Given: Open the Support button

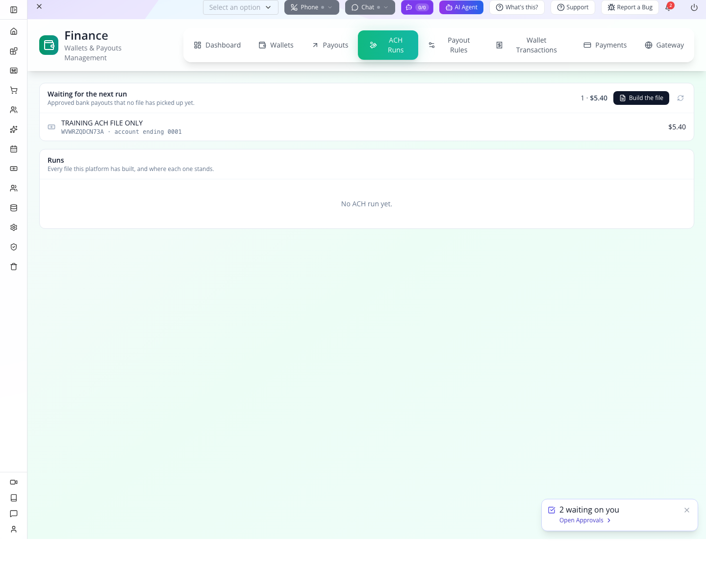Looking at the screenshot, I should tap(573, 7).
